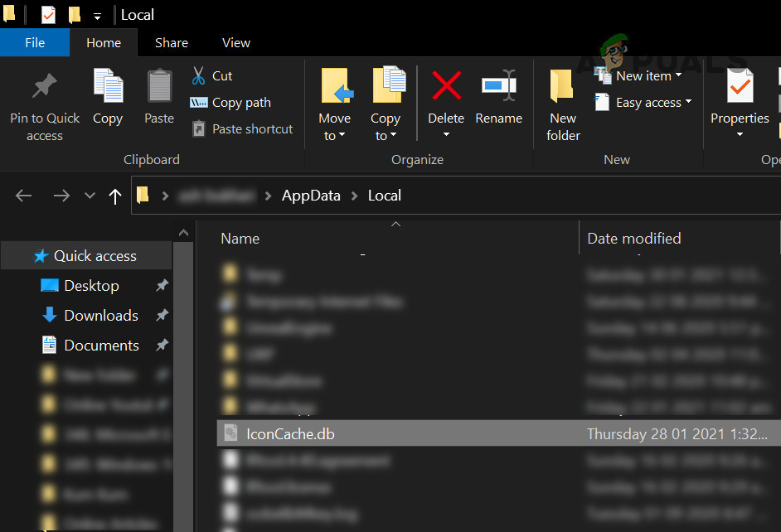The image size is (781, 532).
Task: Click the Pin to Quick access icon
Action: [x=44, y=85]
